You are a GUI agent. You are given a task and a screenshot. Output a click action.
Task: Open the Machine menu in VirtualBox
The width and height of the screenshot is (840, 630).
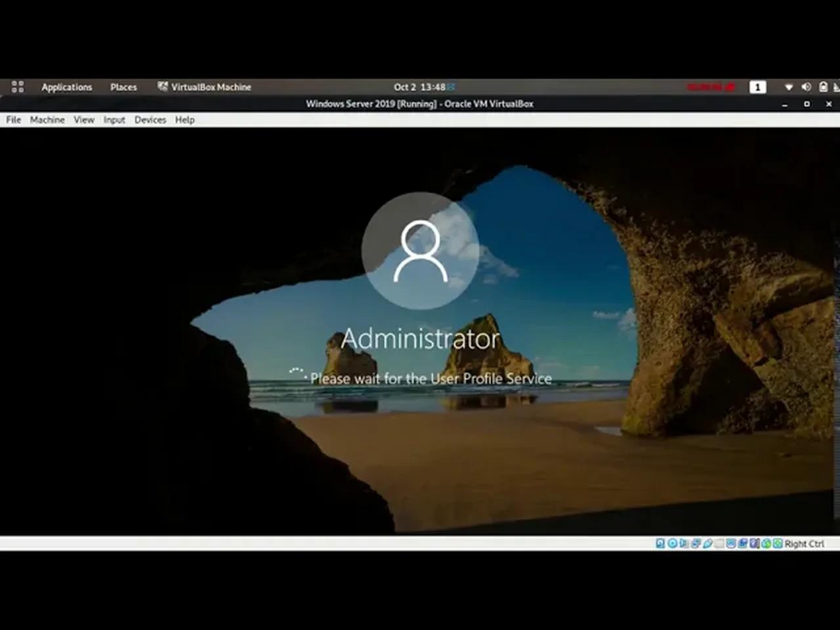point(47,119)
